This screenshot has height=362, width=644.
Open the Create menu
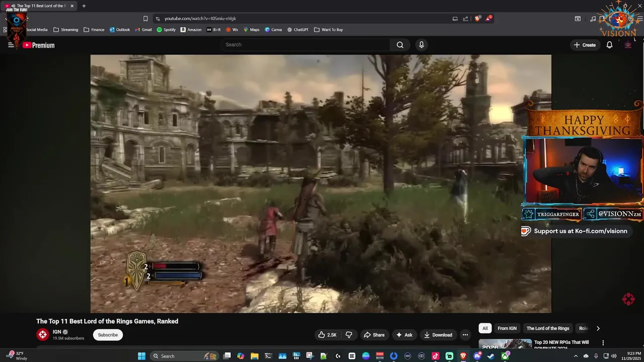[x=585, y=45]
